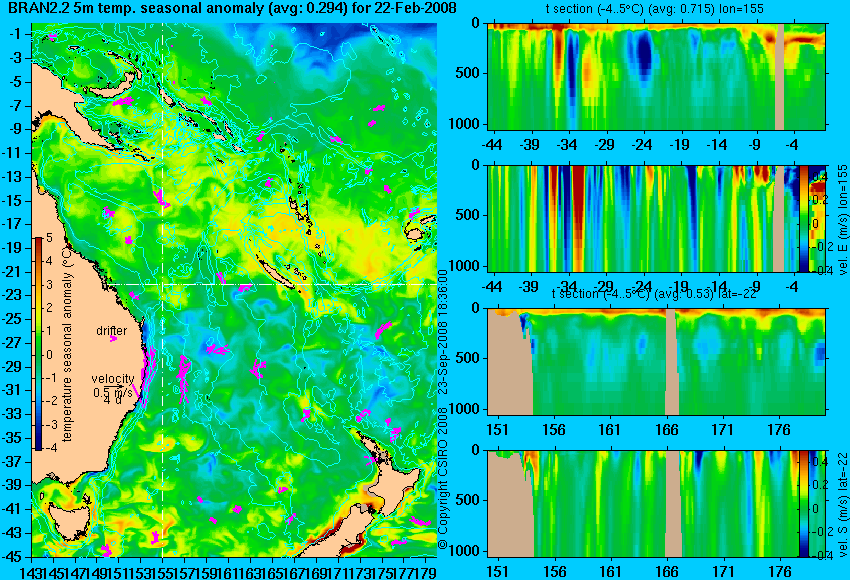Click the temperature anomaly colorbar on the map
This screenshot has width=850, height=580.
pyautogui.click(x=38, y=344)
